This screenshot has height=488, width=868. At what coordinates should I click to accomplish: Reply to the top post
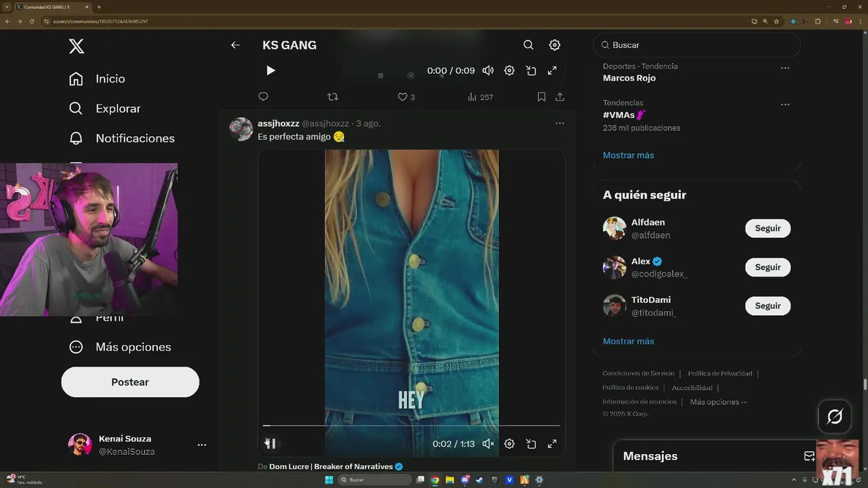tap(264, 97)
